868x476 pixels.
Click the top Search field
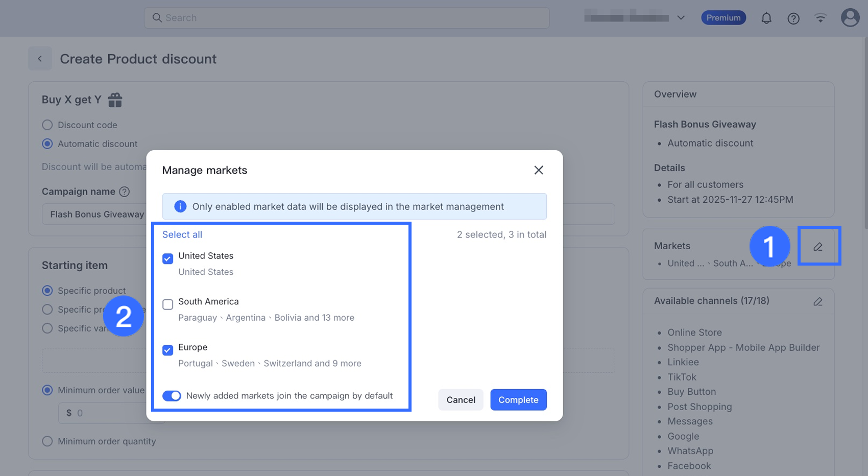(x=347, y=18)
